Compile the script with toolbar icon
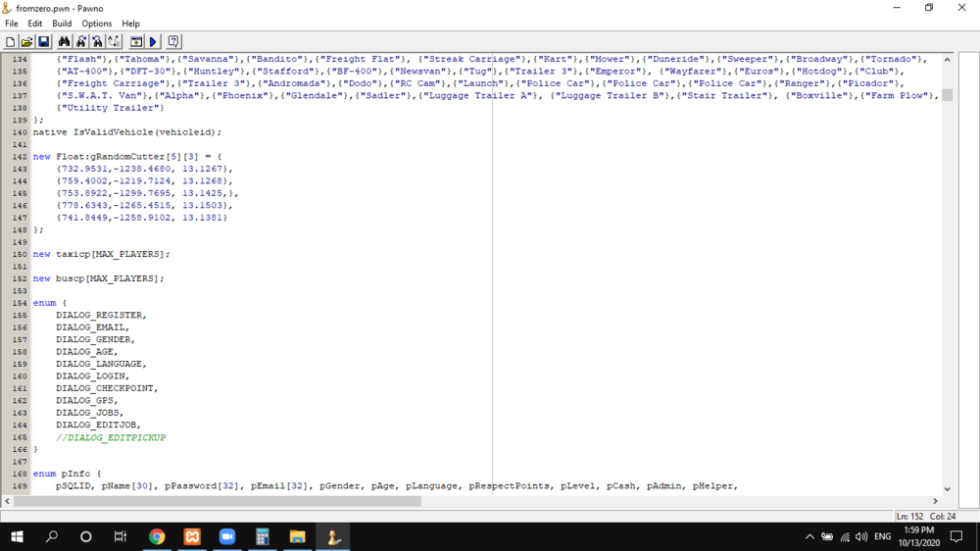This screenshot has height=551, width=980. coord(135,42)
